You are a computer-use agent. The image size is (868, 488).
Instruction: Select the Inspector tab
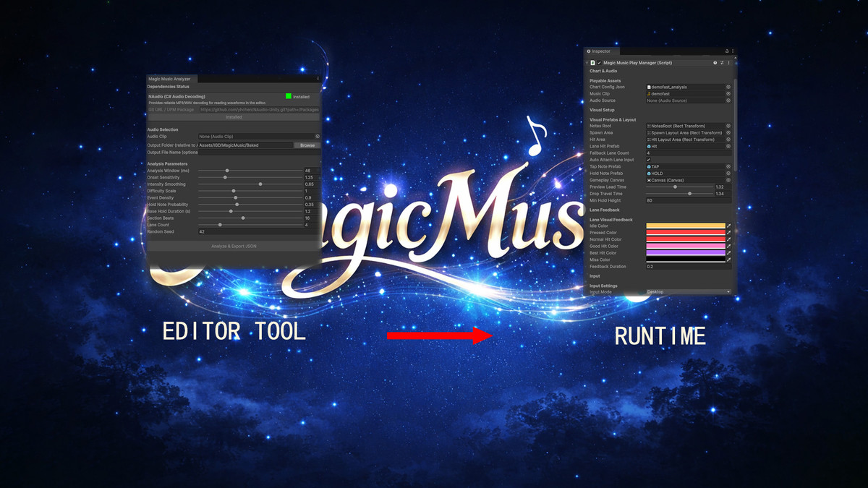pyautogui.click(x=601, y=51)
